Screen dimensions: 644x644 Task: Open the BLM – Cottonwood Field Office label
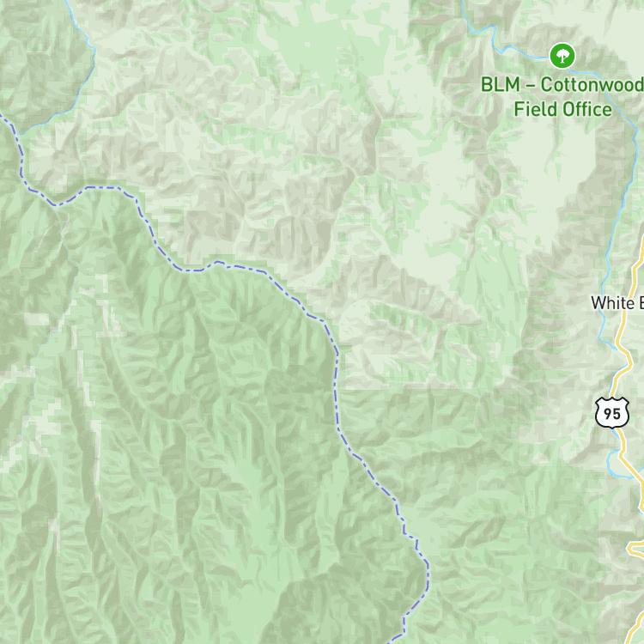coord(562,97)
